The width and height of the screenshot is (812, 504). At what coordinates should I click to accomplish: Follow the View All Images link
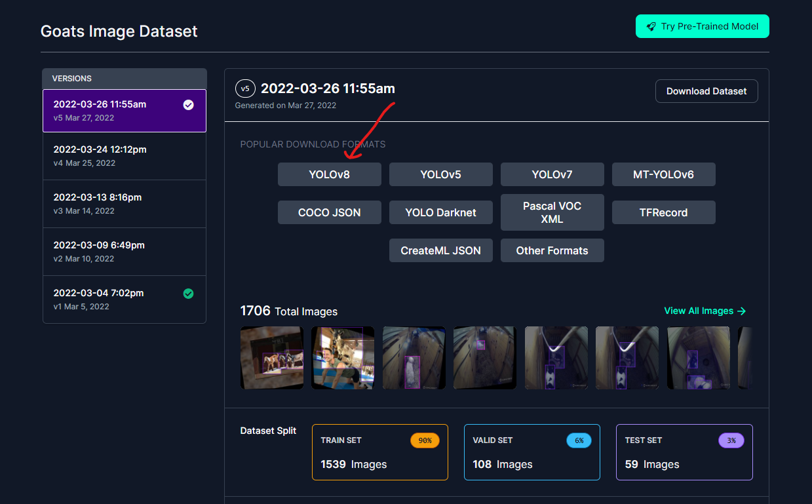click(705, 311)
